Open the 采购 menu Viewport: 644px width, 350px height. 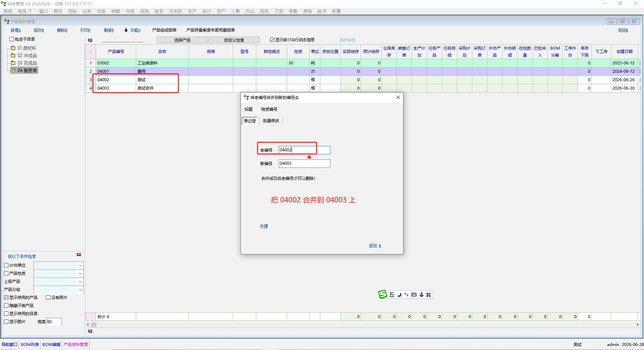coord(145,11)
